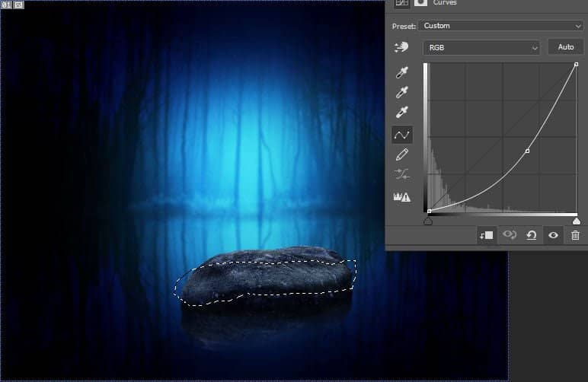Click the layer mask icon beside Curves
Image resolution: width=588 pixels, height=382 pixels.
pos(420,3)
